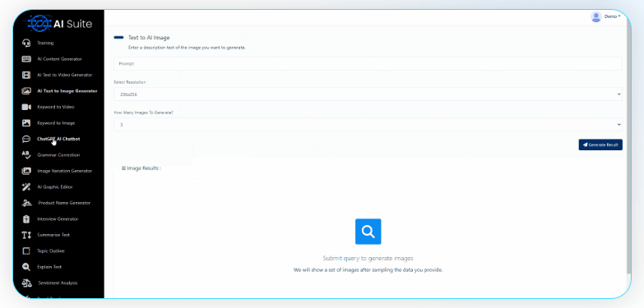Viewport: 644px width, 308px height.
Task: Click the Interview Generator clipboard icon
Action: (x=26, y=219)
